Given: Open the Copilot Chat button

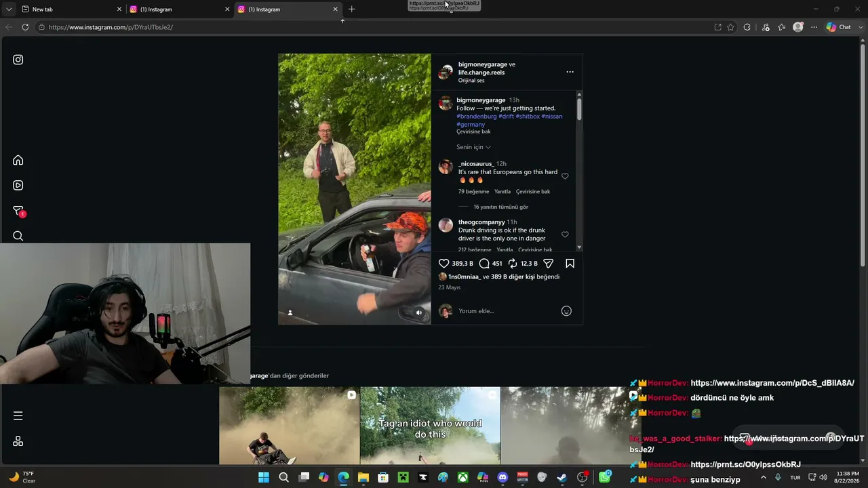Looking at the screenshot, I should [x=839, y=27].
